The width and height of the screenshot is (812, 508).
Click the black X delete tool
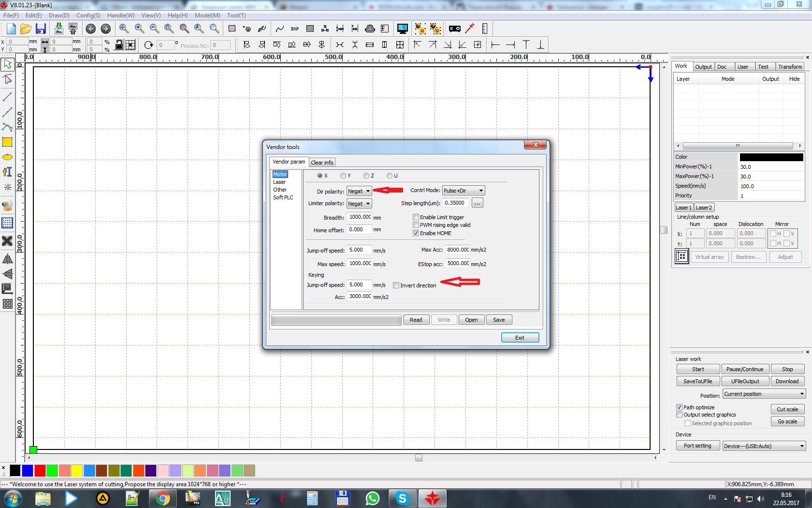coord(7,241)
